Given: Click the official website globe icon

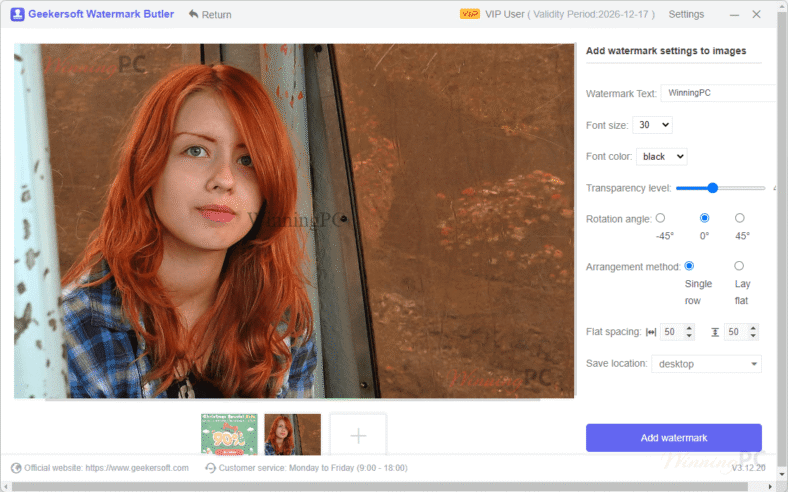Looking at the screenshot, I should point(16,468).
